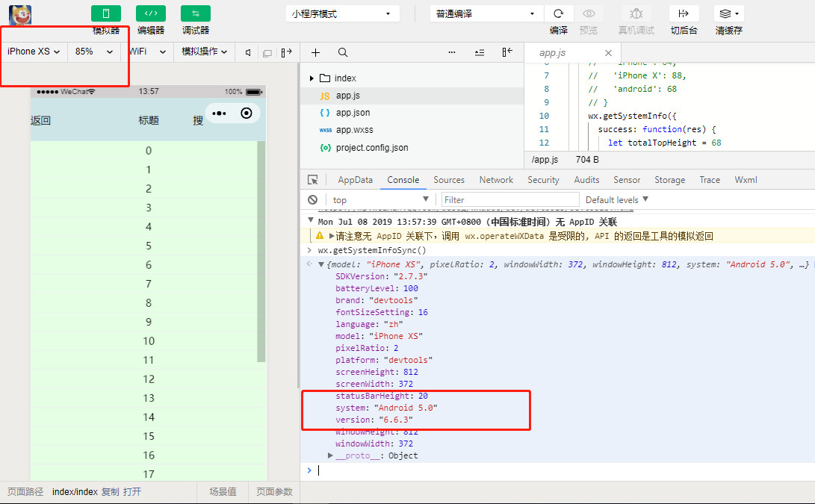Click the 返回 back link in simulator

(41, 120)
